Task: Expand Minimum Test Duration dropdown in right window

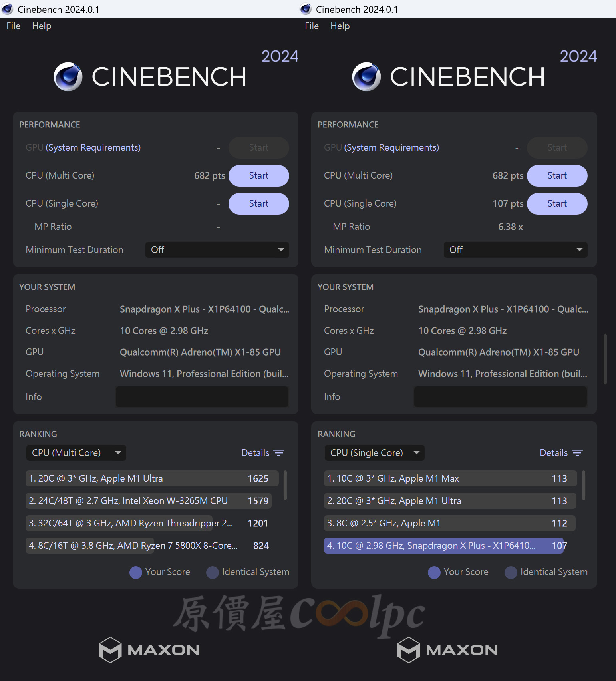Action: click(515, 250)
